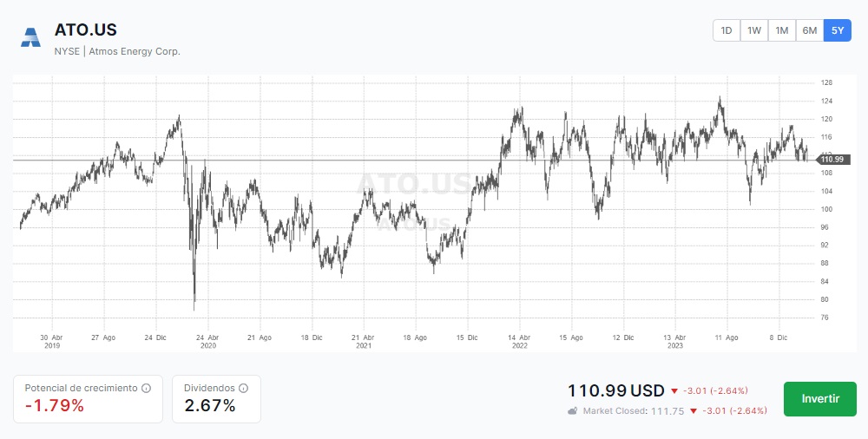Click the 24 Abr 2020 date marker
This screenshot has height=439, width=868.
(x=207, y=340)
